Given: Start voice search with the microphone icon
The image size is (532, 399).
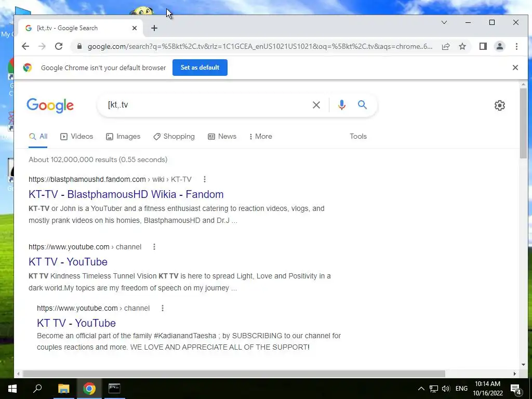Looking at the screenshot, I should (x=342, y=105).
